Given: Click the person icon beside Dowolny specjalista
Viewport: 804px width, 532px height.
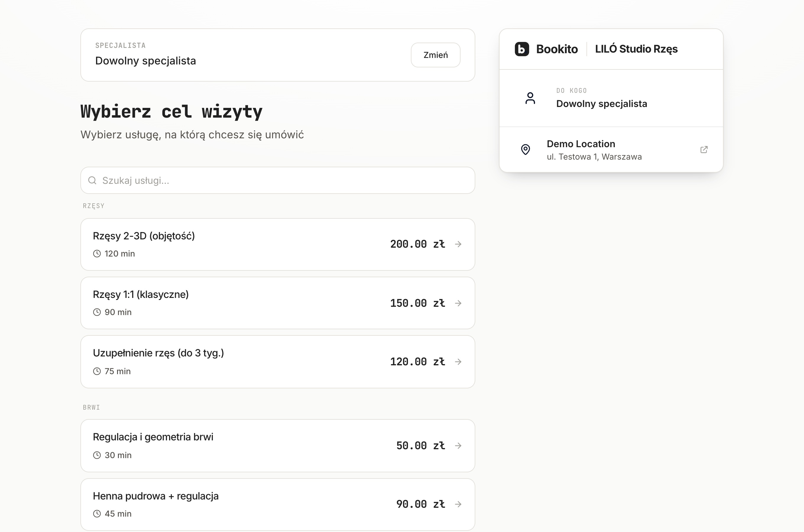Looking at the screenshot, I should coord(530,98).
